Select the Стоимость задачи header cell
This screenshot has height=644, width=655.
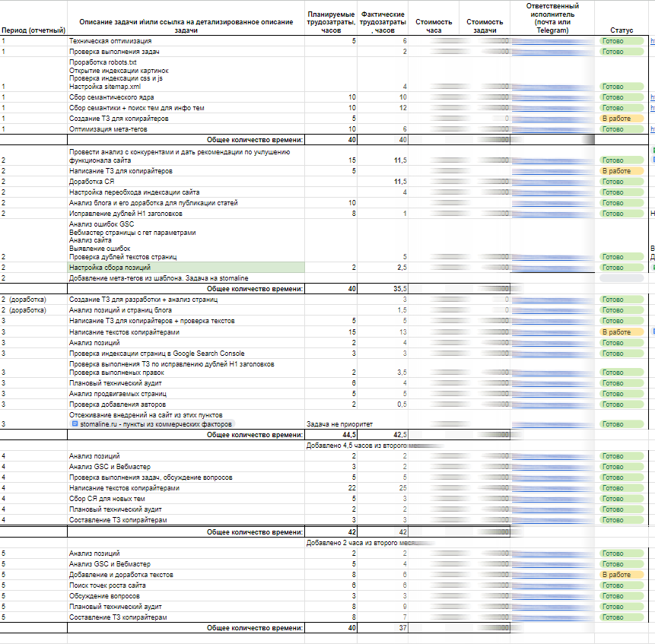(x=485, y=18)
